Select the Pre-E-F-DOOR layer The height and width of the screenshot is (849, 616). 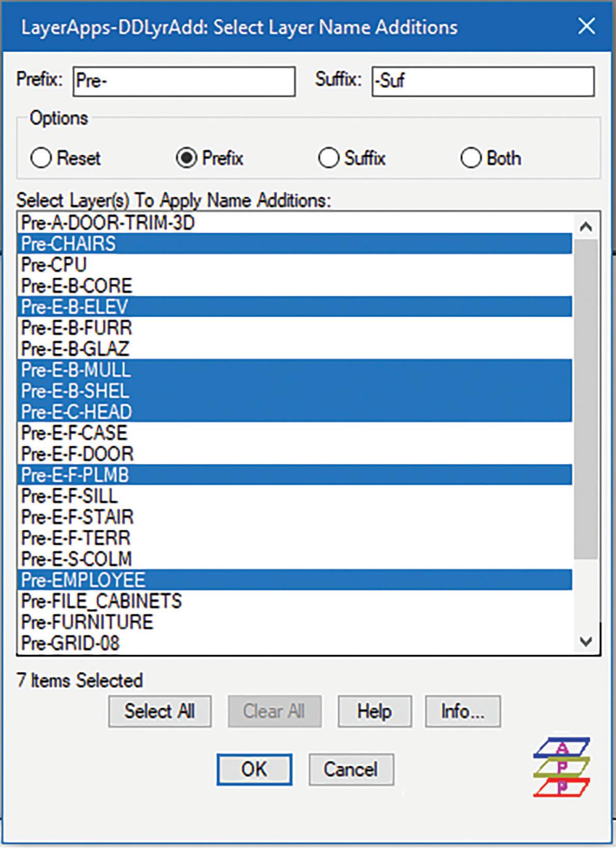tap(295, 454)
